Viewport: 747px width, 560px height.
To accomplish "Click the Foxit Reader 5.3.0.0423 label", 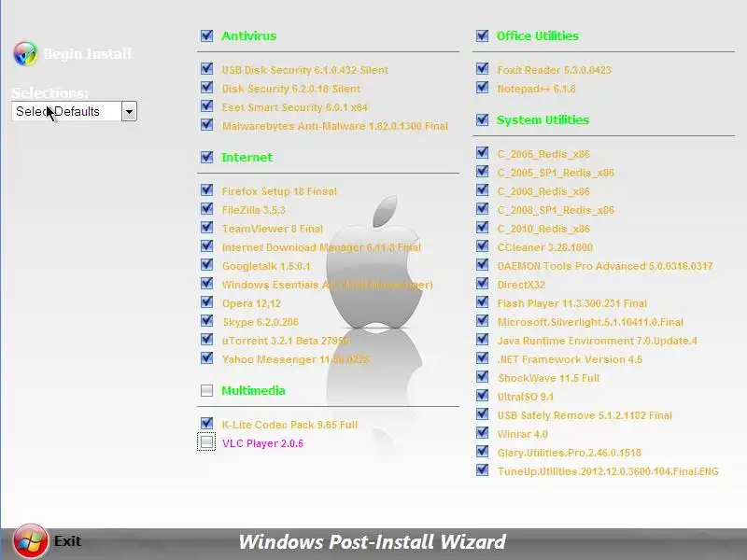I will click(x=554, y=70).
